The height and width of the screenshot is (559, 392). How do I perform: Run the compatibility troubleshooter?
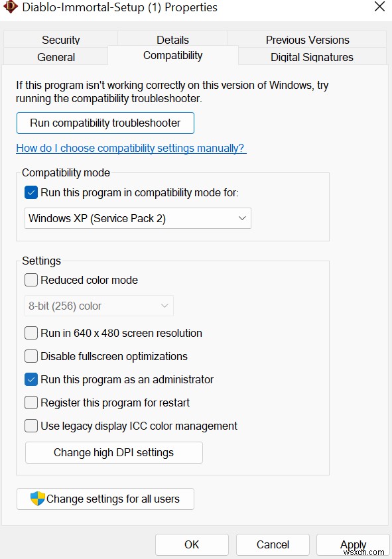point(105,123)
